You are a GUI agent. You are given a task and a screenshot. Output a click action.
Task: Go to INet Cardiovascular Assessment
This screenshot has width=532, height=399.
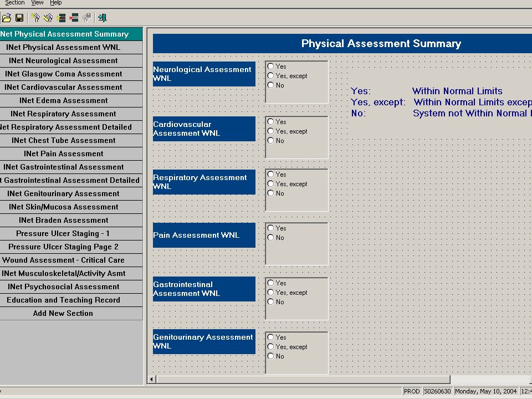pos(71,87)
